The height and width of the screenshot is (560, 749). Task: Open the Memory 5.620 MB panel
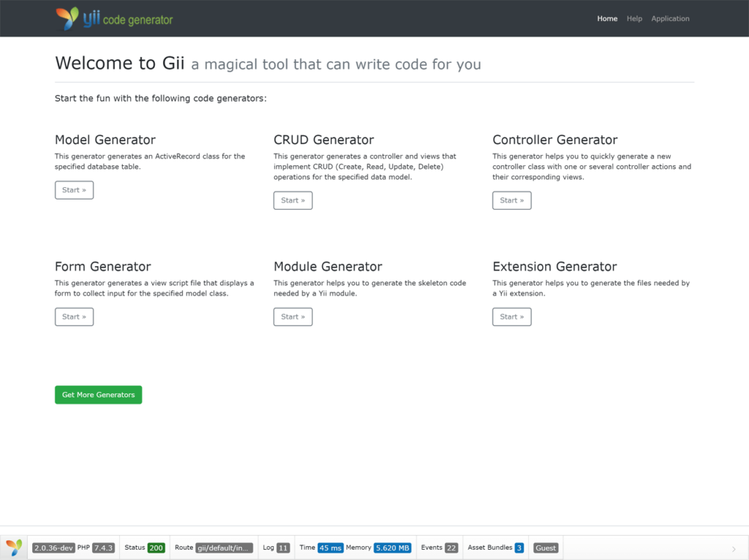tap(378, 548)
